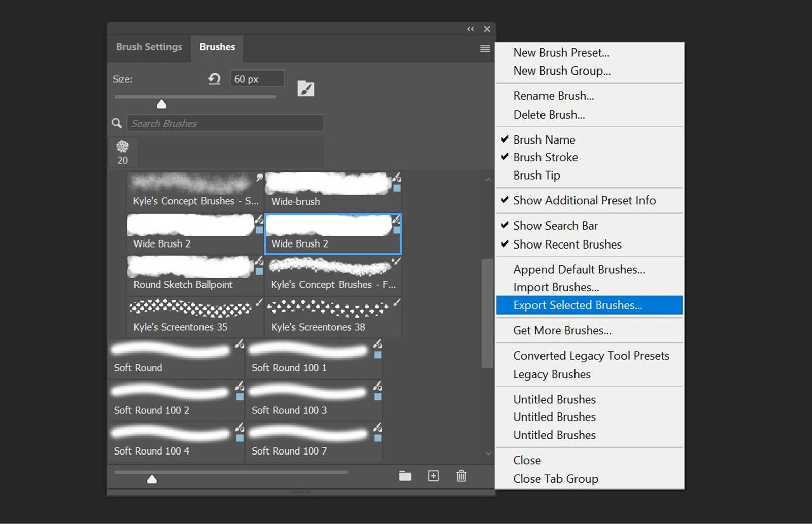This screenshot has height=524, width=812.
Task: Turn off Show Recent Brushes
Action: pyautogui.click(x=567, y=244)
